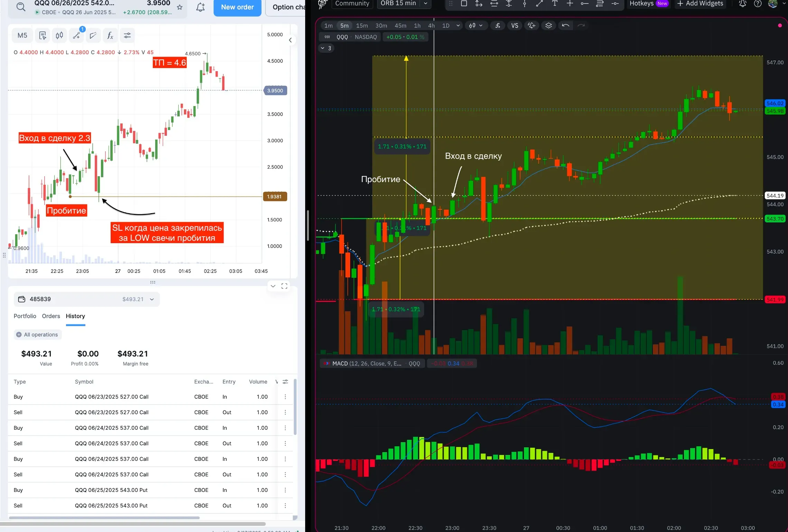Open chart settings sliders icon
Image resolution: width=788 pixels, height=532 pixels.
click(127, 36)
